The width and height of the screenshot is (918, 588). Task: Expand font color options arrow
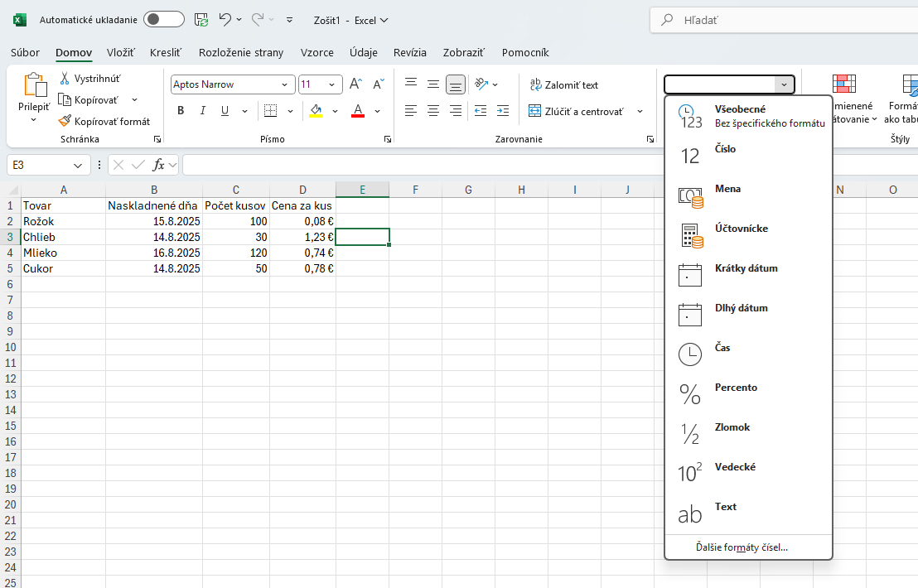(x=378, y=111)
